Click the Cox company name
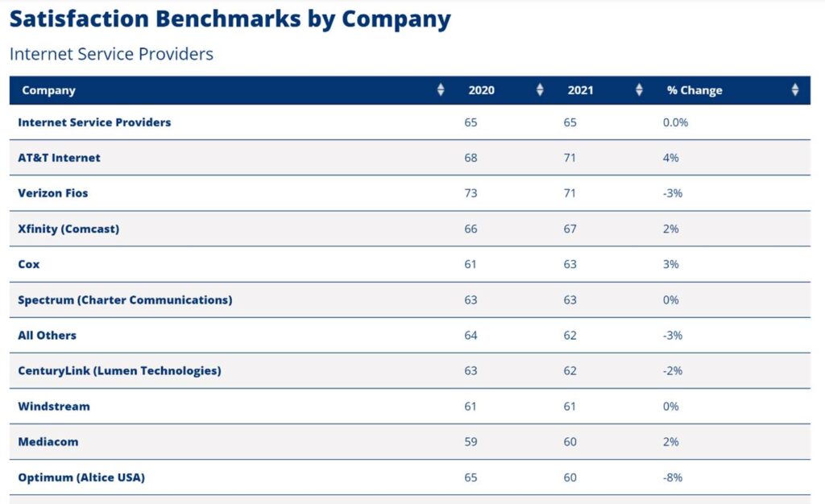 (29, 264)
